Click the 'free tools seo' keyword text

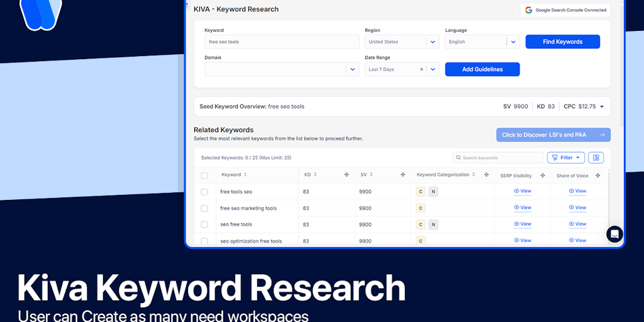click(236, 192)
